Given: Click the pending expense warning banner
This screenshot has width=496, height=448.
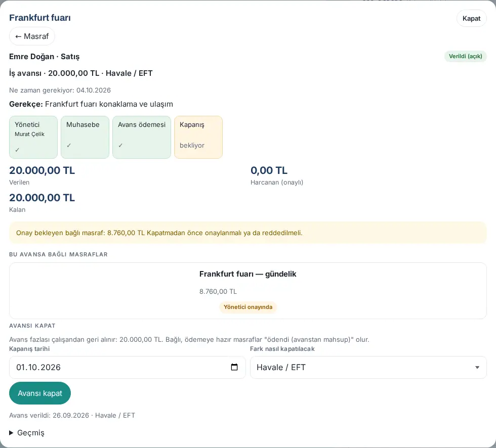Looking at the screenshot, I should [x=247, y=233].
